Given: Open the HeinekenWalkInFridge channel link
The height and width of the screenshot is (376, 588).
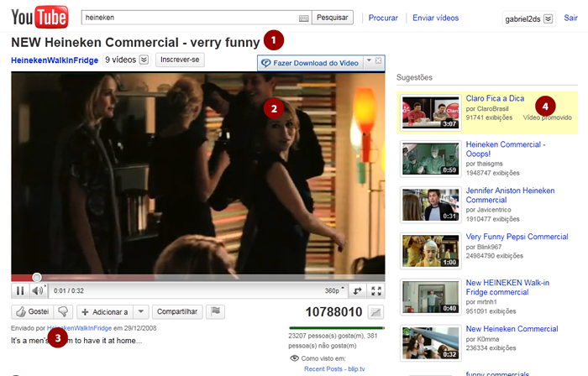Looking at the screenshot, I should (x=55, y=60).
